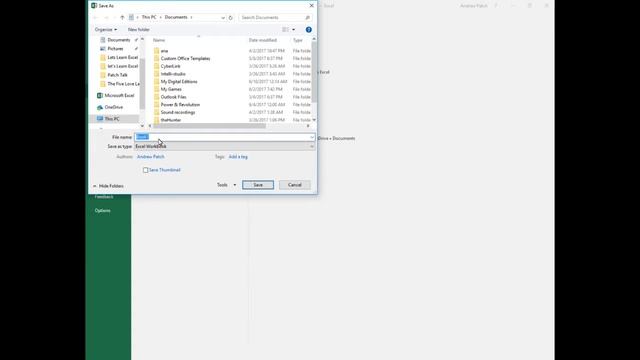Select This PC in the breadcrumb path
This screenshot has height=360, width=640.
point(149,17)
